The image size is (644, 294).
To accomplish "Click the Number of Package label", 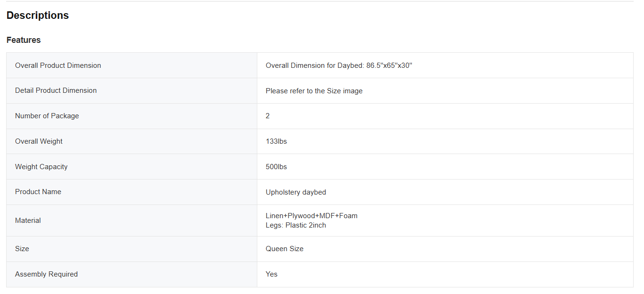I will coord(47,116).
